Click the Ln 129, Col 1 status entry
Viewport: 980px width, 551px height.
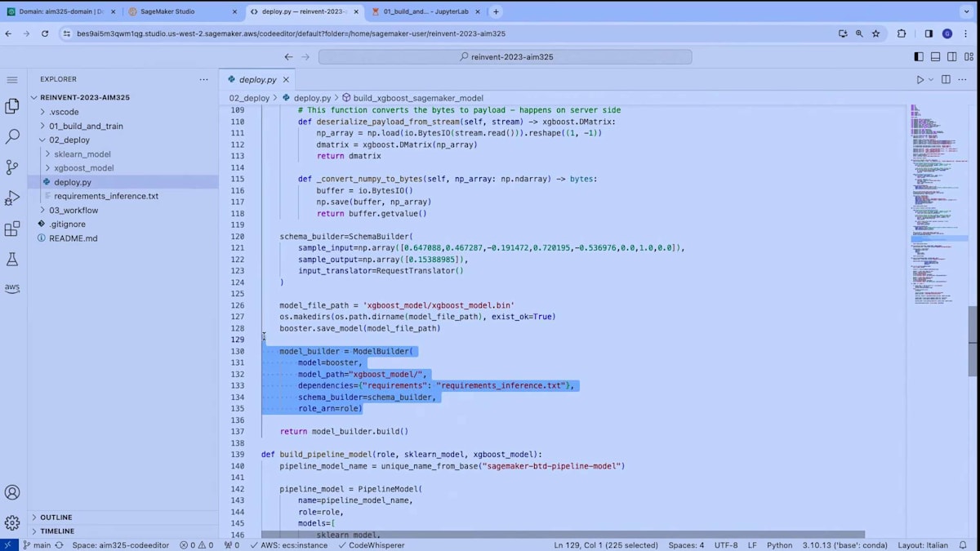606,544
